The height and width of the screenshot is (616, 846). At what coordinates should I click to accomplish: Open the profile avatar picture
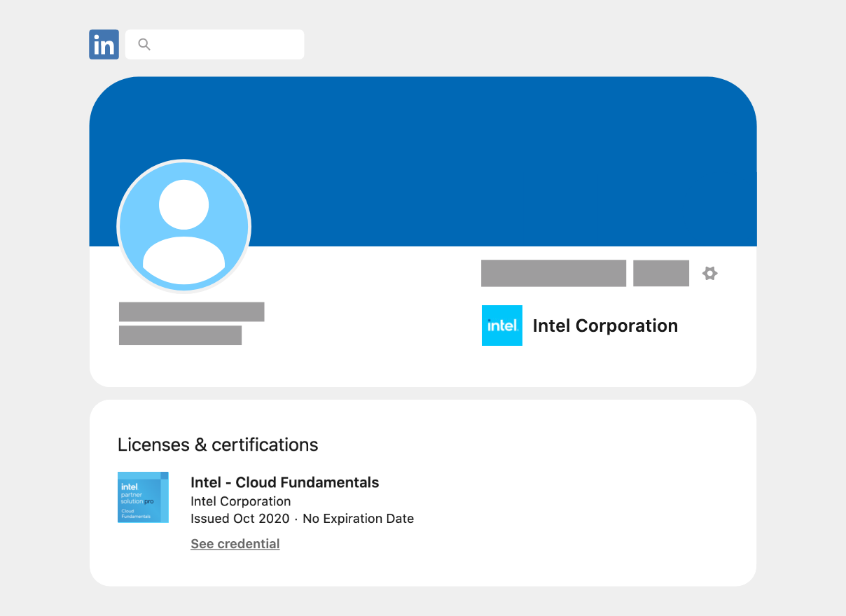(x=184, y=226)
